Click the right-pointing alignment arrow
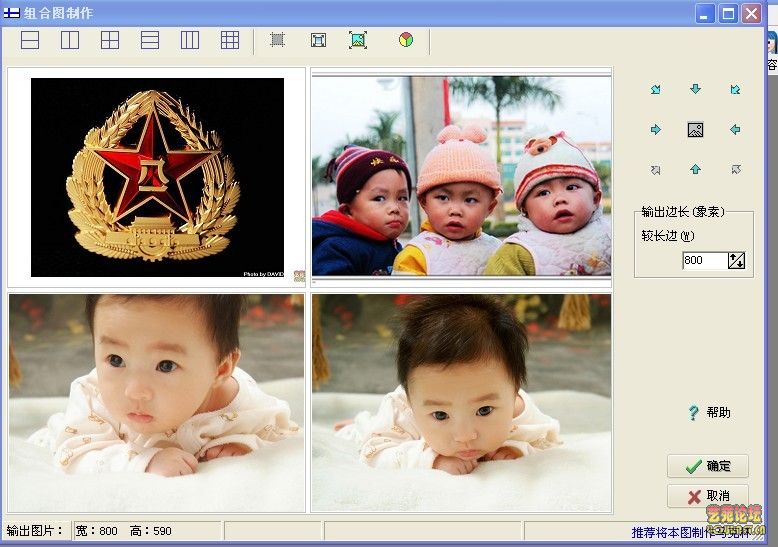Image resolution: width=778 pixels, height=547 pixels. pyautogui.click(x=655, y=130)
